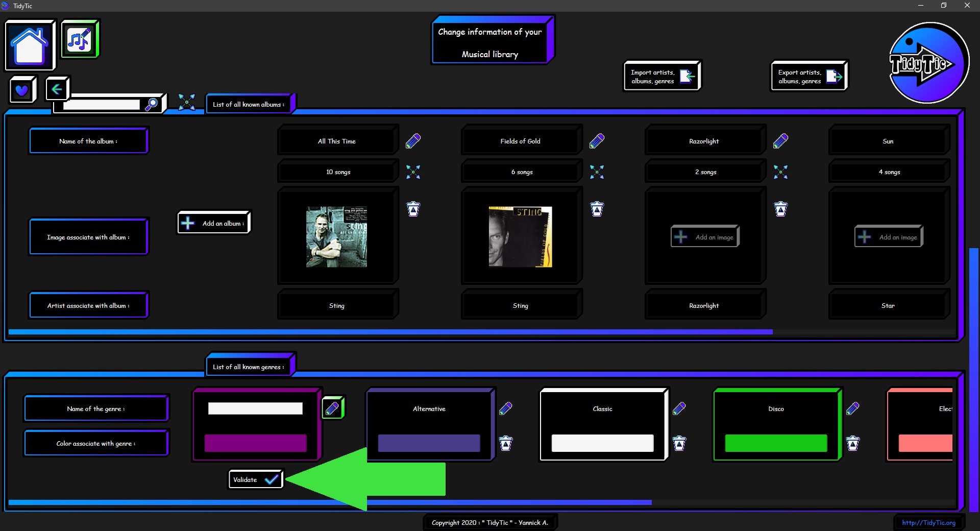Screen dimensions: 980x531
Task: Type in the new genre name field
Action: tap(255, 408)
